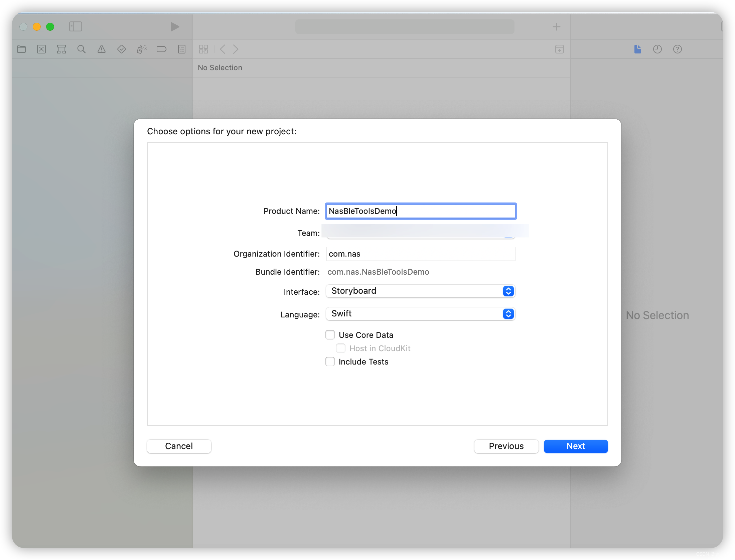Open the Interface Storyboard dropdown

[420, 291]
